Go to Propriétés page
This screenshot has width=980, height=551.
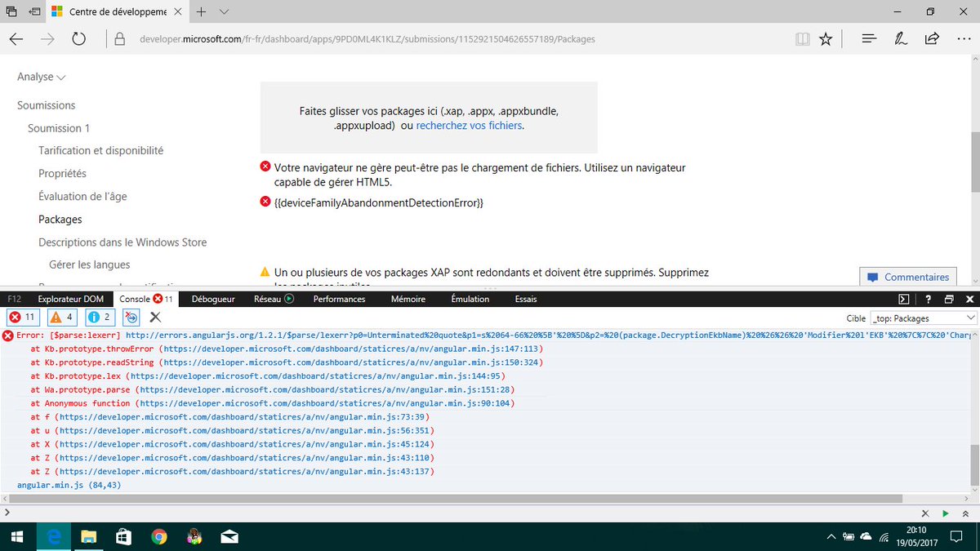62,174
